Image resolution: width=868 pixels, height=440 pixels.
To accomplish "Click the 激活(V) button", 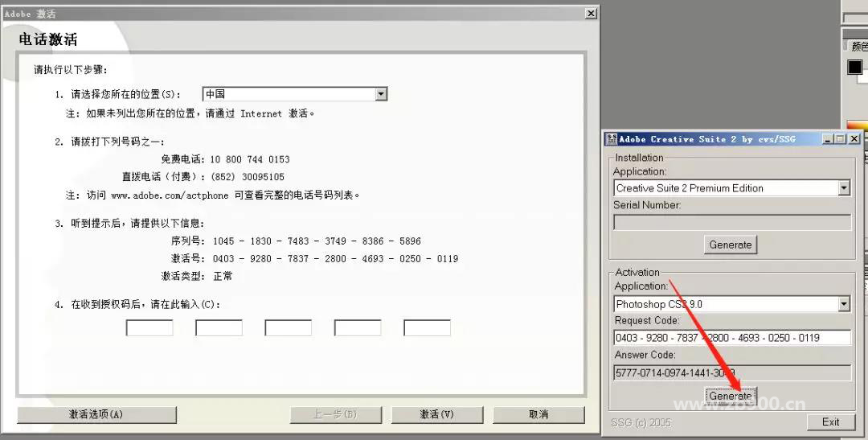I will tap(437, 414).
